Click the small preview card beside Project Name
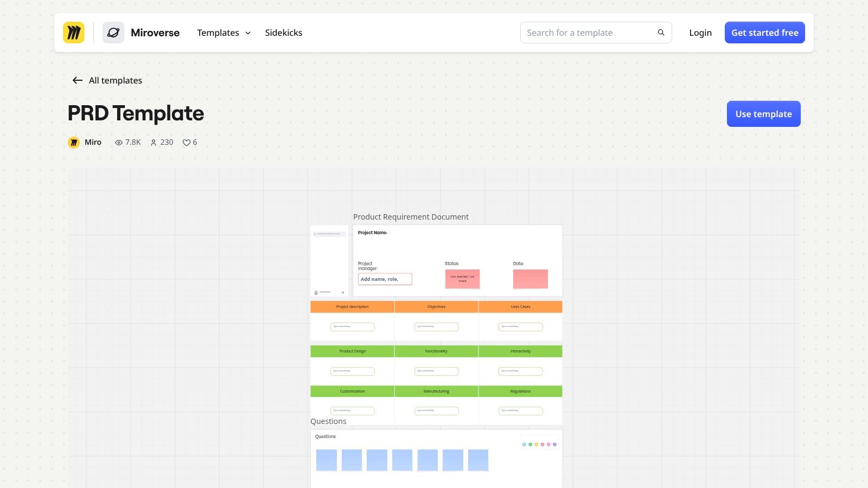This screenshot has width=868, height=488. tap(329, 261)
